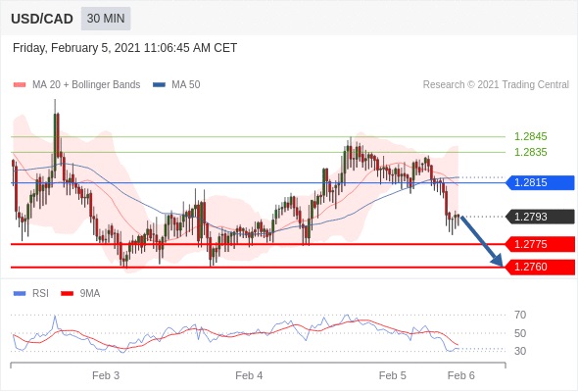Click the Feb 3 date axis label
Viewport: 578px width, 392px height.
(106, 375)
